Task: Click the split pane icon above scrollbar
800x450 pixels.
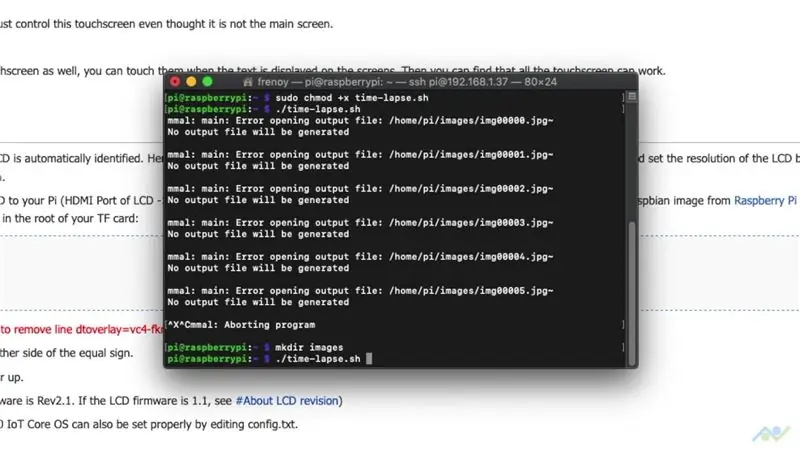Action: (632, 96)
